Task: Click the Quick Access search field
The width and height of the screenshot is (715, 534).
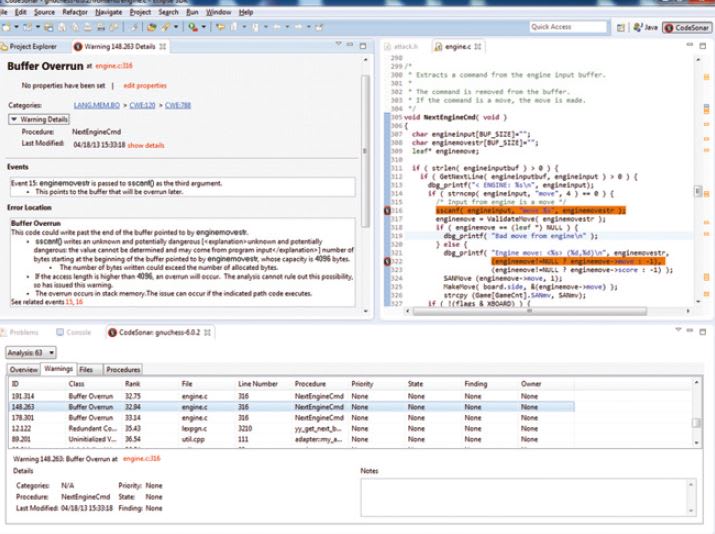Action: click(x=566, y=29)
